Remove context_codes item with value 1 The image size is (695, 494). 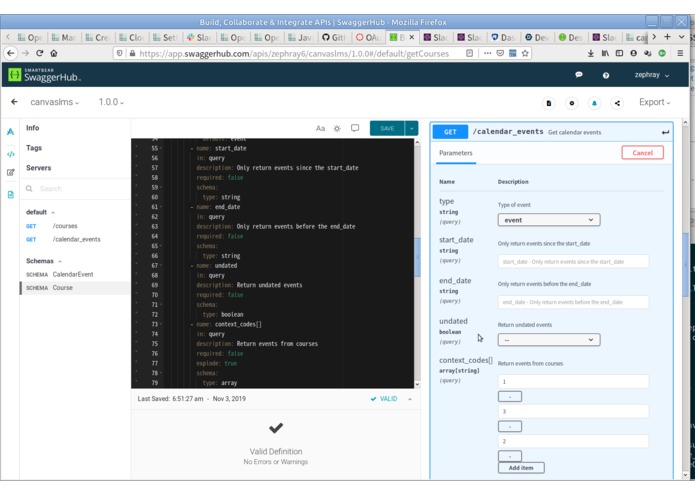pos(510,397)
